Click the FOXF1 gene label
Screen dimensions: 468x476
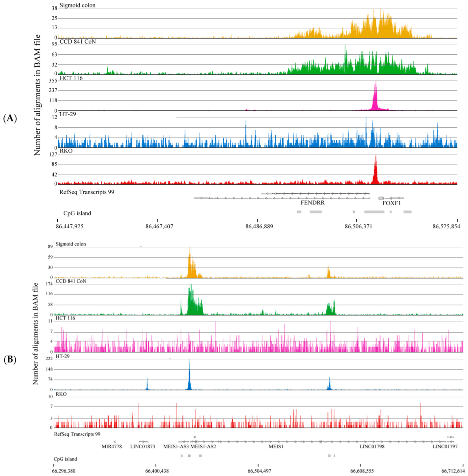(392, 203)
